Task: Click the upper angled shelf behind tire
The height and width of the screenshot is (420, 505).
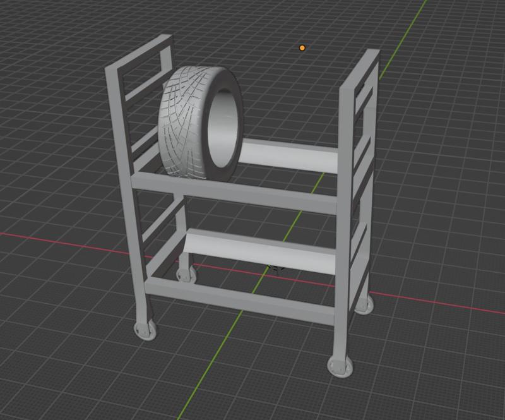Action: pos(289,156)
